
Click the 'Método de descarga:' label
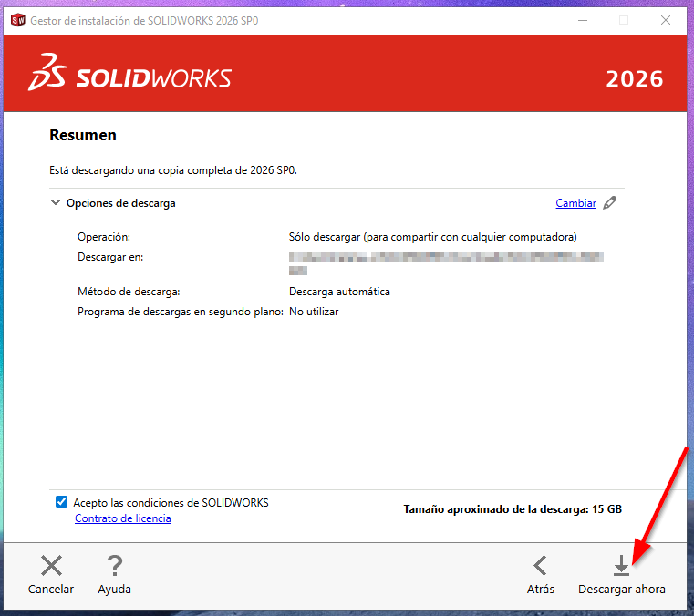tap(129, 292)
